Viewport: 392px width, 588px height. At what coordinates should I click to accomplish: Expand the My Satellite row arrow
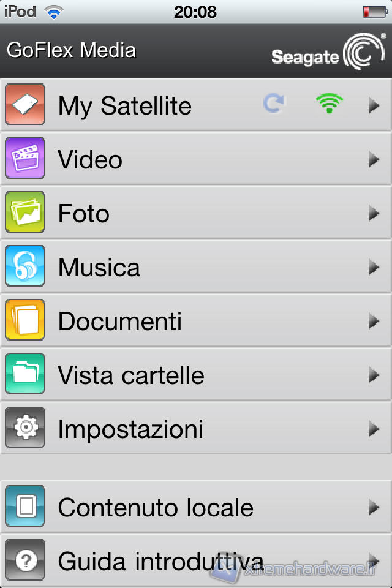[374, 106]
